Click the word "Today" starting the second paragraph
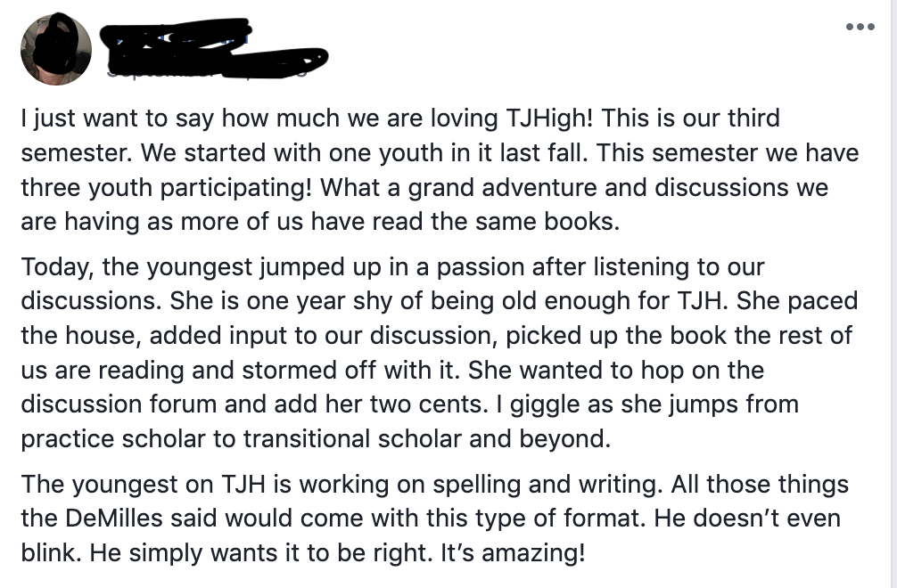Image resolution: width=897 pixels, height=588 pixels. coord(52,267)
